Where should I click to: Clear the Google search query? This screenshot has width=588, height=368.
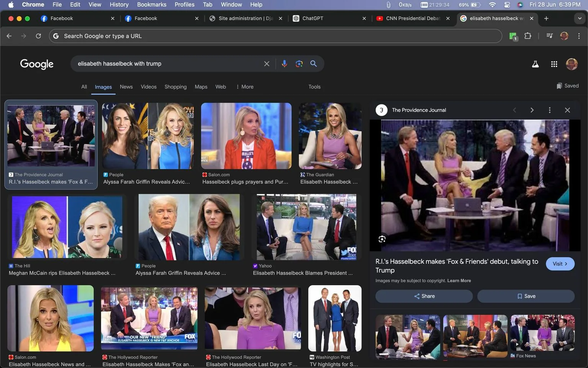267,64
